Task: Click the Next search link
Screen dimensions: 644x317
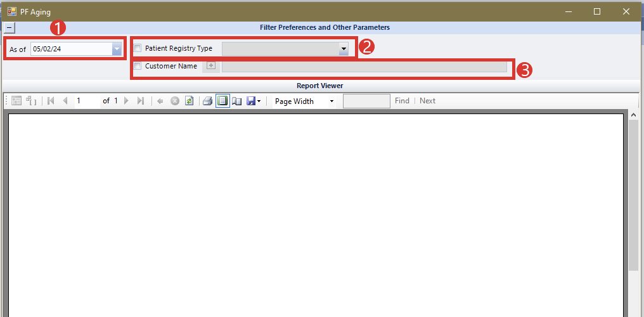Action: click(x=427, y=101)
